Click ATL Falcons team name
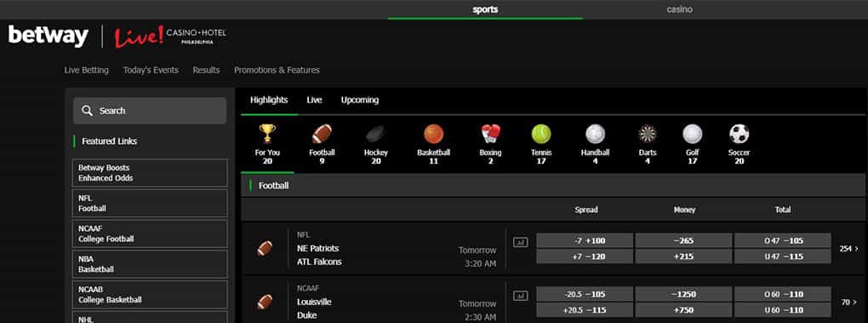868x323 pixels. 319,262
